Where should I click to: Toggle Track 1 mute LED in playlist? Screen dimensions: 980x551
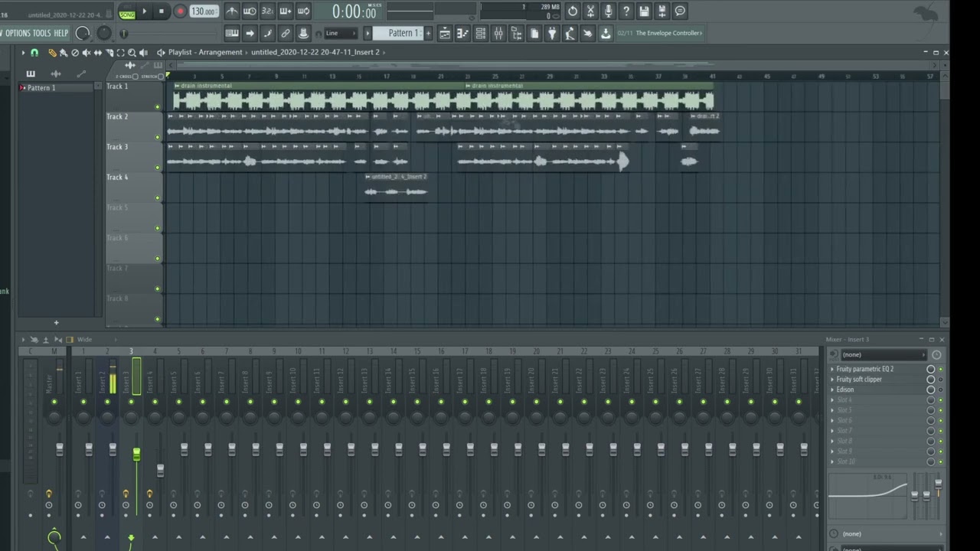[x=158, y=107]
